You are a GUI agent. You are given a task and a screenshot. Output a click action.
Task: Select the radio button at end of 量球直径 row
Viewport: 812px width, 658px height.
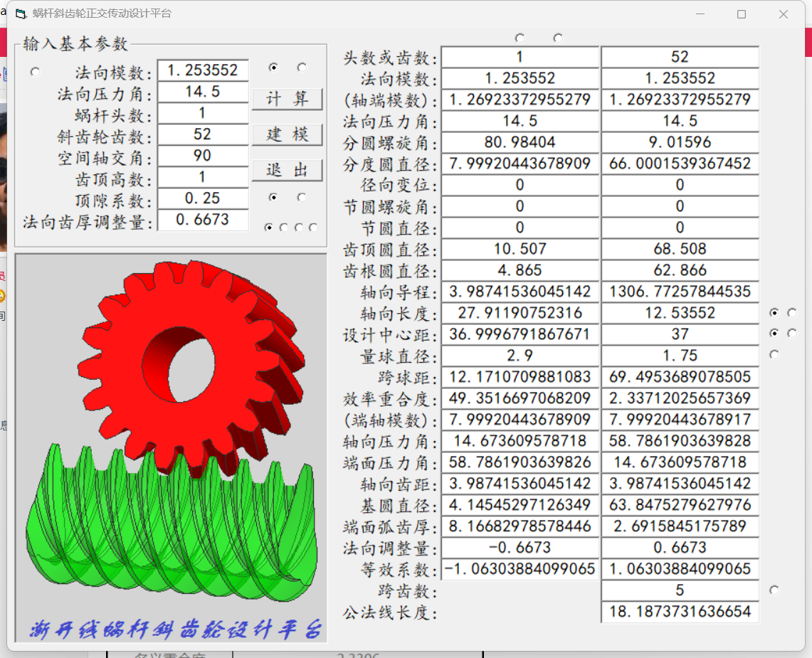coord(774,354)
